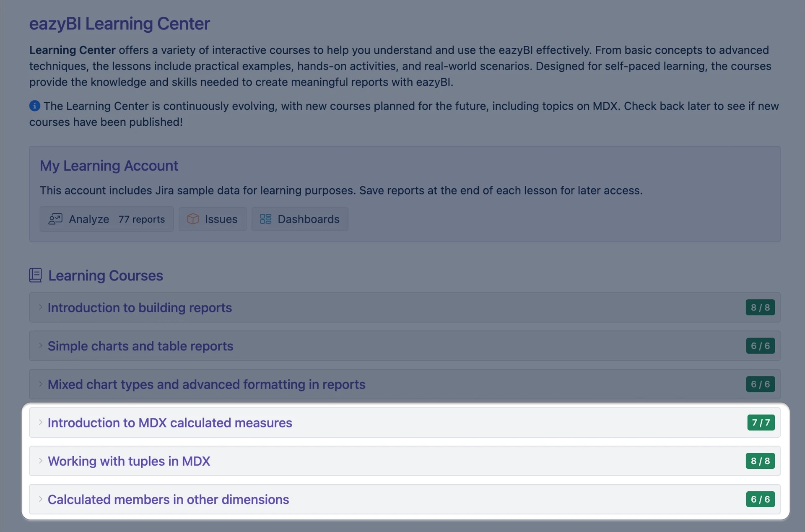
Task: Click the Analyze reports icon
Action: [x=55, y=219]
